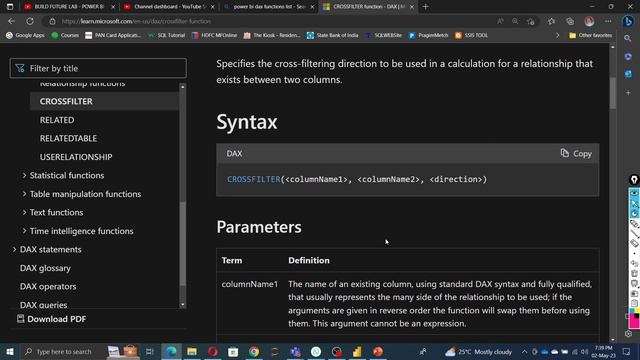Click the address bar URL

pyautogui.click(x=136, y=21)
